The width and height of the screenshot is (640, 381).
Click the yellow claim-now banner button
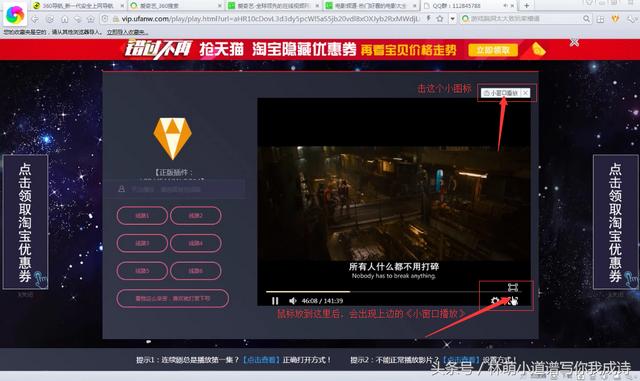pos(493,50)
